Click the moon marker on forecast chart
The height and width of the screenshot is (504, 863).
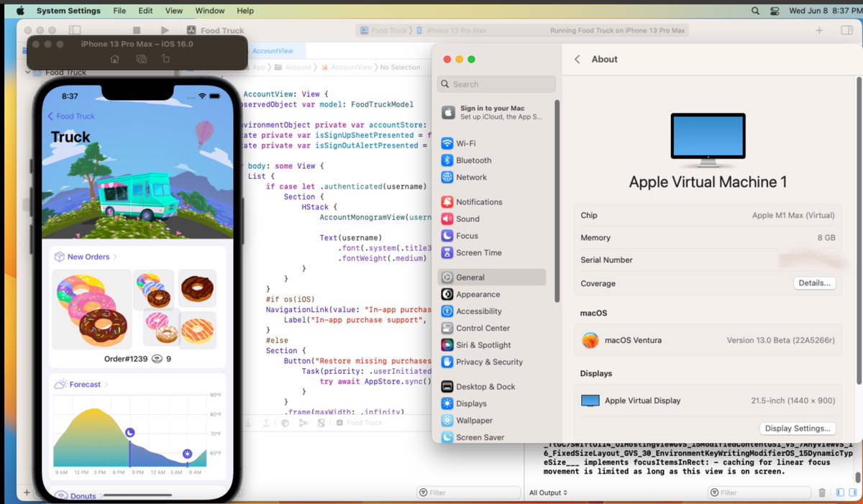130,432
